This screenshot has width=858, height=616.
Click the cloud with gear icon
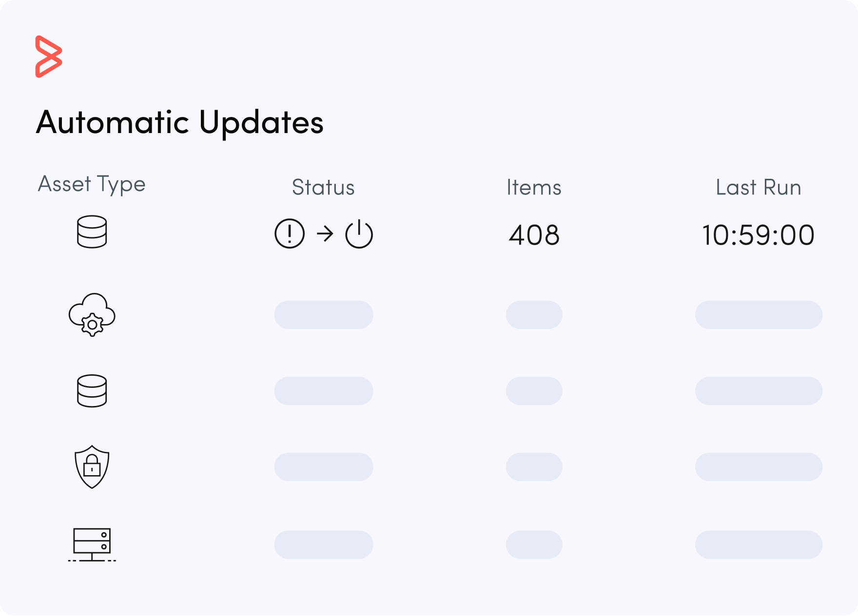point(92,315)
